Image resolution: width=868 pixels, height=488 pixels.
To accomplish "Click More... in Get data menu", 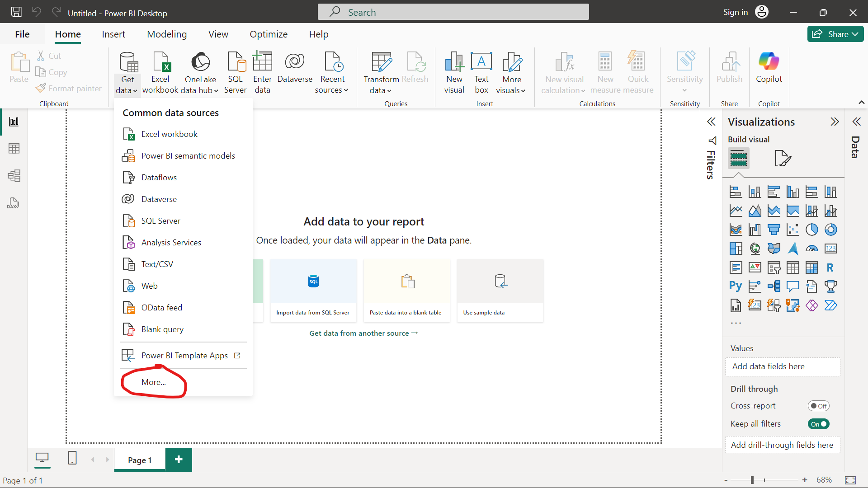I will pos(153,382).
